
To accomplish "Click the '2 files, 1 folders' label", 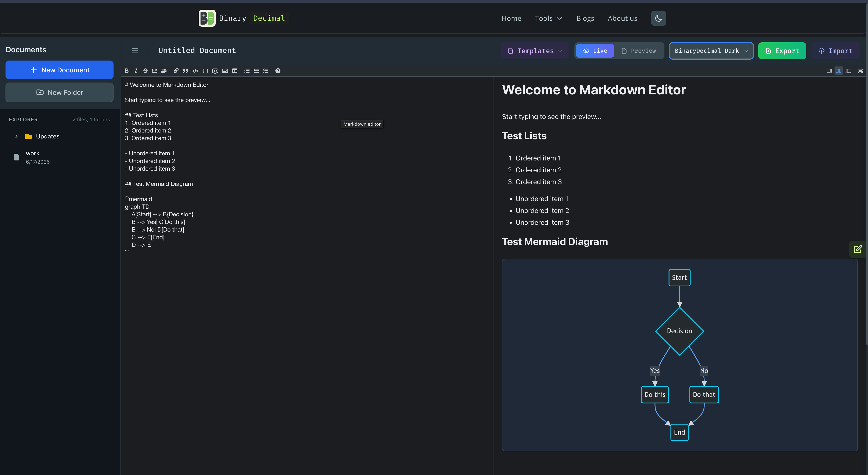I will coord(91,120).
